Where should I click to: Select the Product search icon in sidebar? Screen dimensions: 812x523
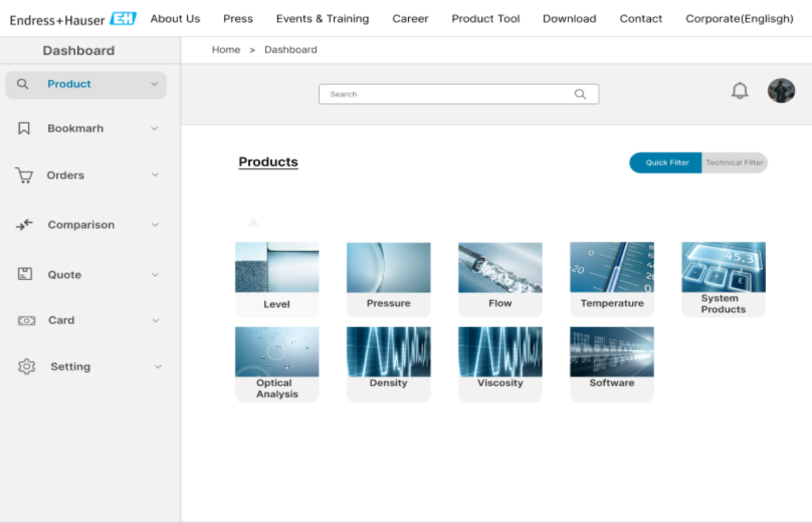[x=23, y=84]
